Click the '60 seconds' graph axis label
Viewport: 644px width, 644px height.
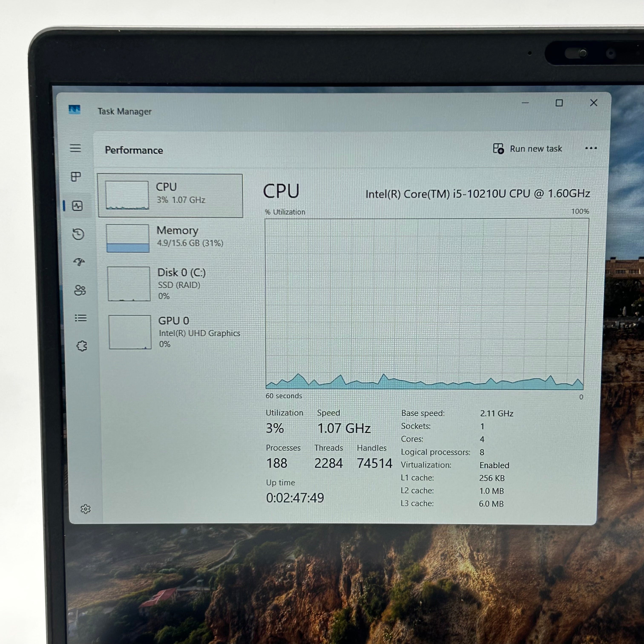[x=284, y=396]
